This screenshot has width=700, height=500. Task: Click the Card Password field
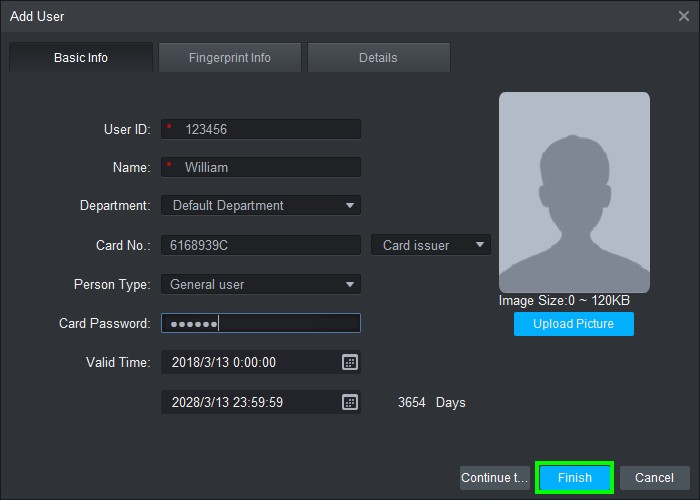click(260, 323)
